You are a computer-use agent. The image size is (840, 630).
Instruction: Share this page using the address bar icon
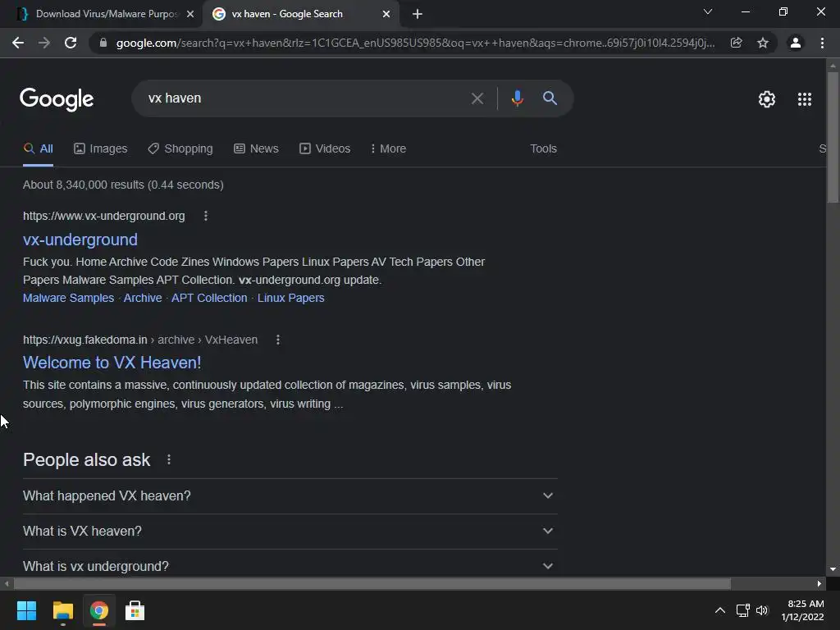tap(736, 43)
